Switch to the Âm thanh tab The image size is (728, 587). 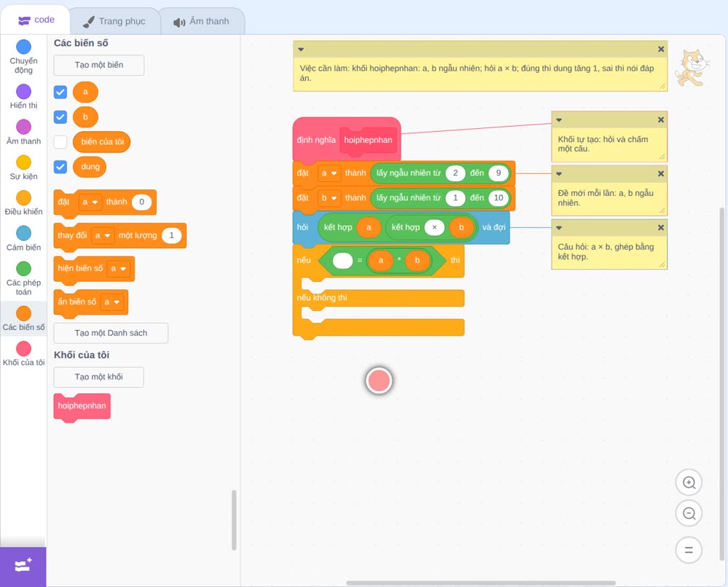point(202,21)
